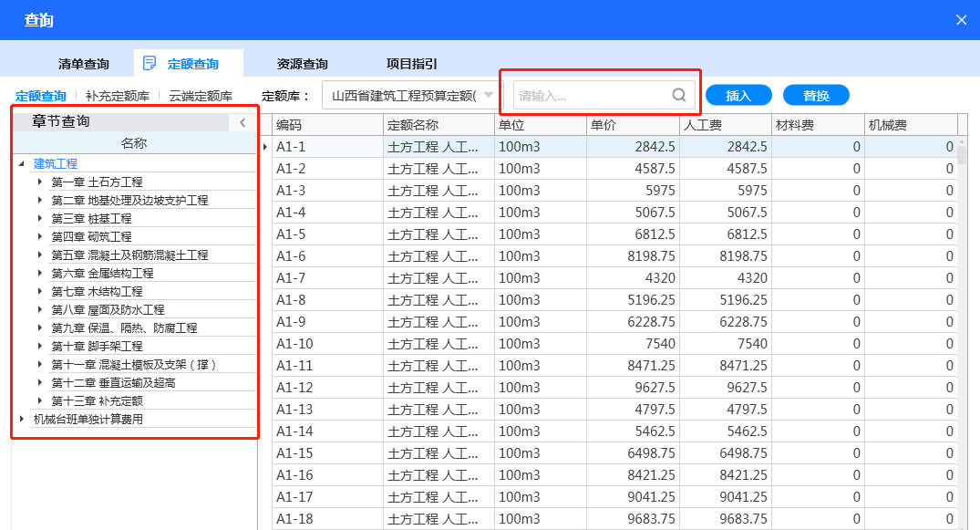Close the 查询 dialog window
This screenshot has width=980, height=530.
tap(961, 19)
